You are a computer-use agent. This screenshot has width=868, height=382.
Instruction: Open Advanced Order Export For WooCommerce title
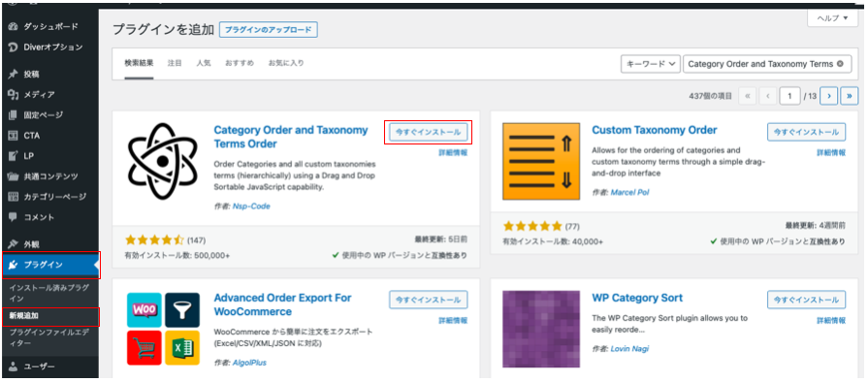coord(282,304)
